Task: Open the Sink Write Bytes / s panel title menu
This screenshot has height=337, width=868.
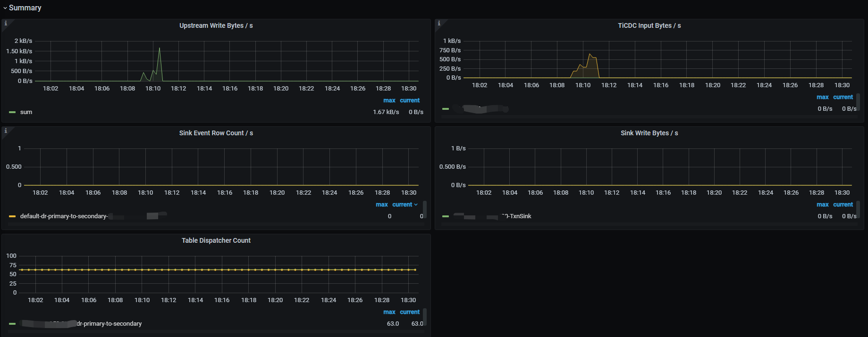Action: pyautogui.click(x=649, y=133)
